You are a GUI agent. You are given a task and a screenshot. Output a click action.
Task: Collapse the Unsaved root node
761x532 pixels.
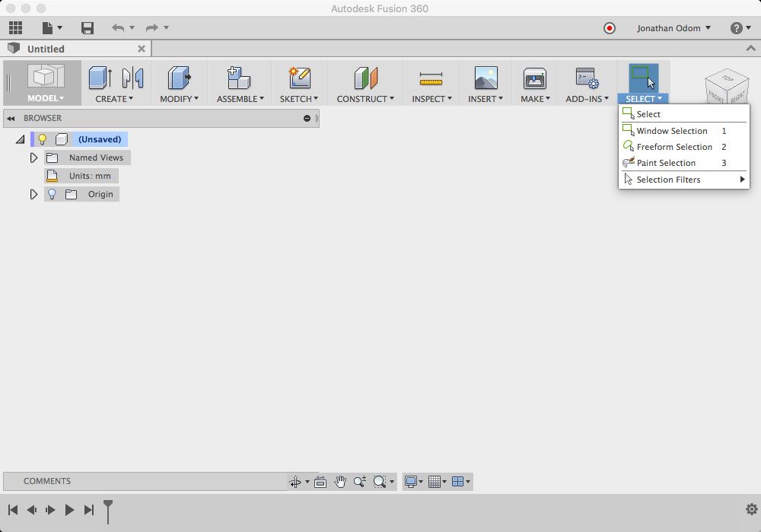click(x=20, y=140)
